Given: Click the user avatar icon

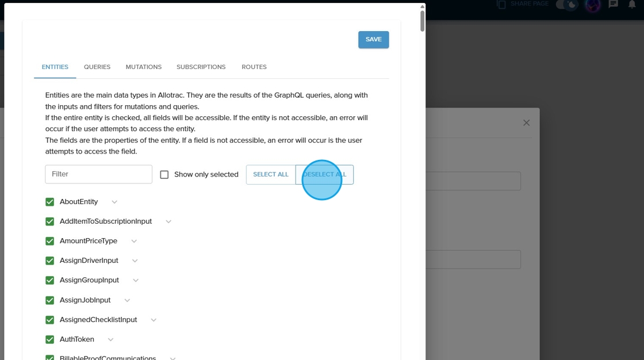Looking at the screenshot, I should click(593, 5).
